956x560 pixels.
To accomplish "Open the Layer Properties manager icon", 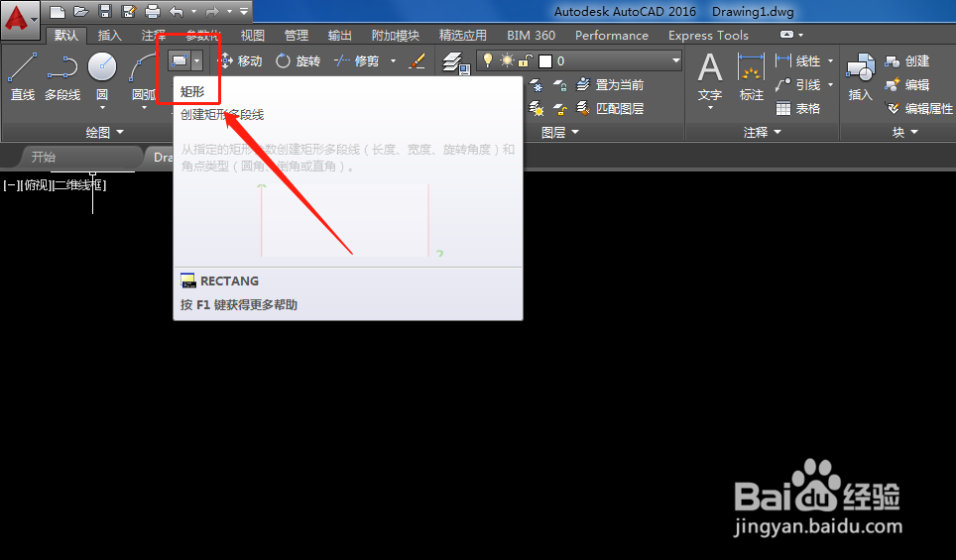I will (x=455, y=63).
